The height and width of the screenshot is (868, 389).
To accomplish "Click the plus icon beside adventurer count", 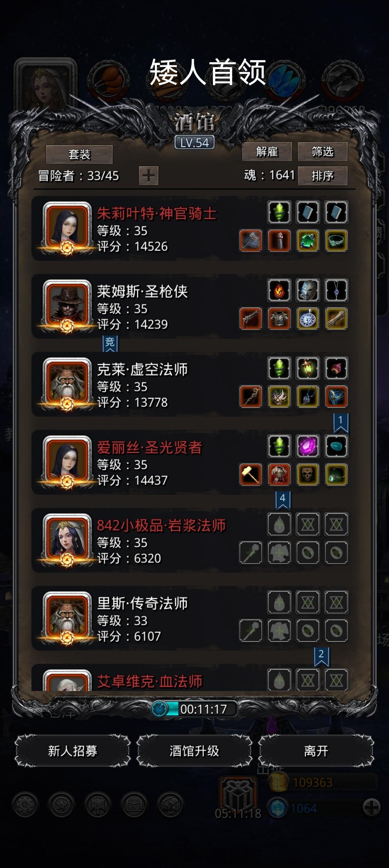I will tap(148, 176).
